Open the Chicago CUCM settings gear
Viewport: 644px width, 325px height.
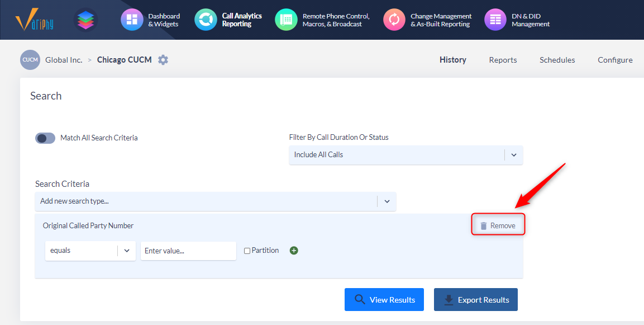163,60
